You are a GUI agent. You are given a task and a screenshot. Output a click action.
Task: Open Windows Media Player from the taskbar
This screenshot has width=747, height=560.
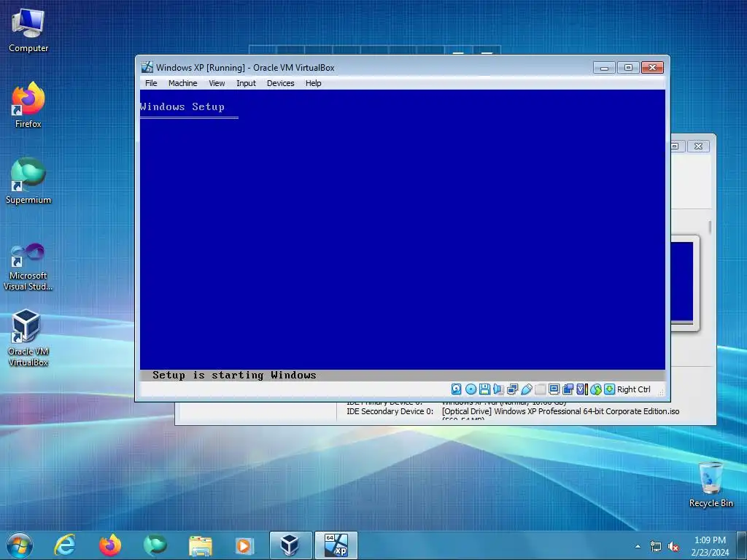[245, 545]
